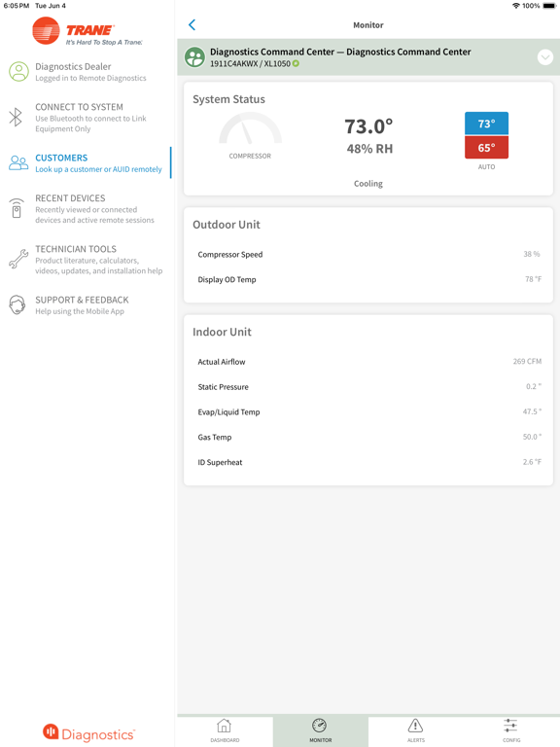560x747 pixels.
Task: Click the Indoor Unit heading
Action: point(222,332)
